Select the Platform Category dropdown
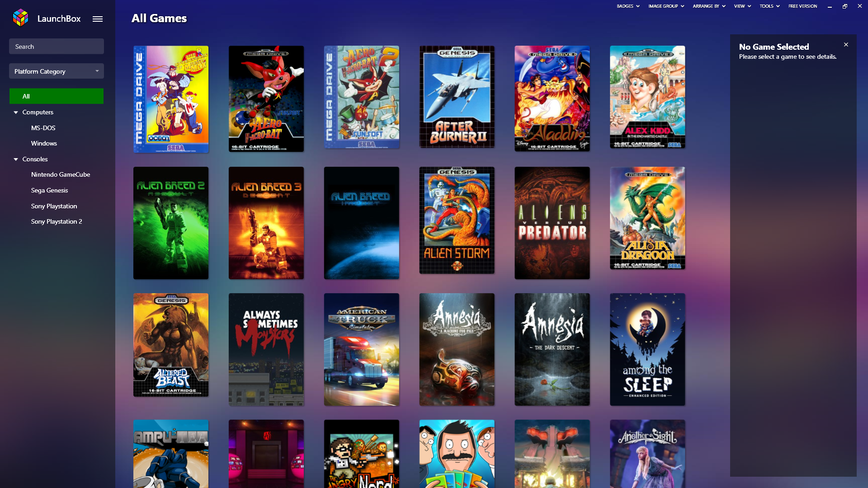Screen dimensions: 868x488 point(56,71)
